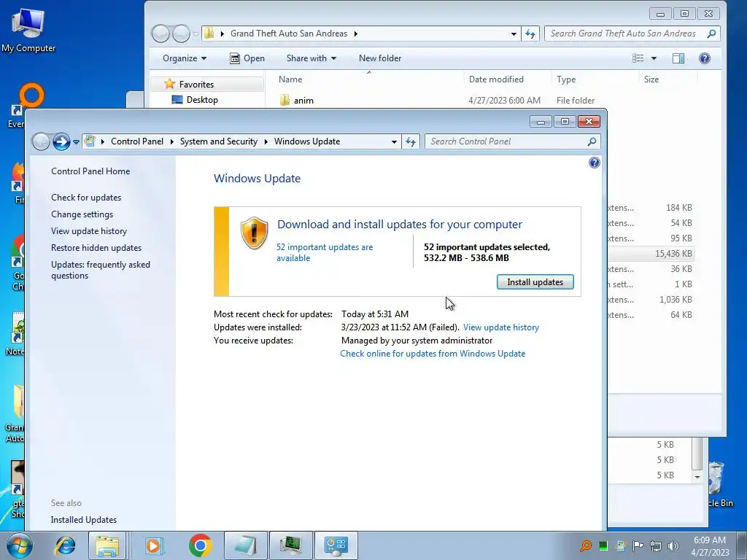Sort by Type column in Explorer

coord(566,79)
